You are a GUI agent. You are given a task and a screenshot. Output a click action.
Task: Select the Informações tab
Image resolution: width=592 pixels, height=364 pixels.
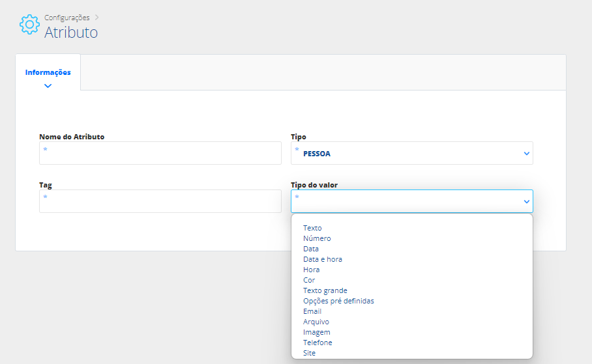click(x=48, y=72)
